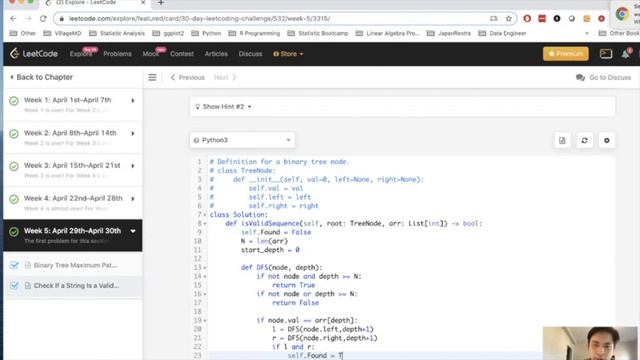Viewport: 640px width, 360px height.
Task: Bookmark page with the star icon
Action: point(509,19)
